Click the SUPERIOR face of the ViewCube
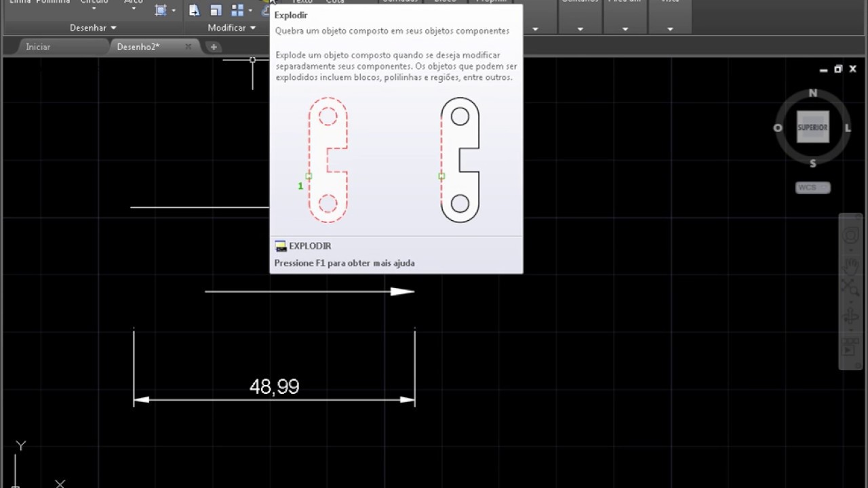 tap(812, 127)
